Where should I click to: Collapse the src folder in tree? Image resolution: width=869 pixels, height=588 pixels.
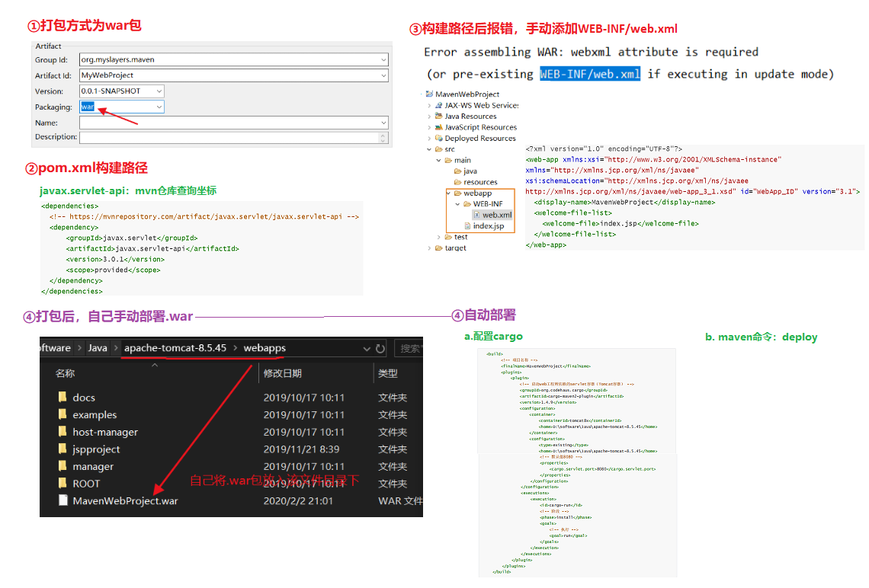click(429, 149)
